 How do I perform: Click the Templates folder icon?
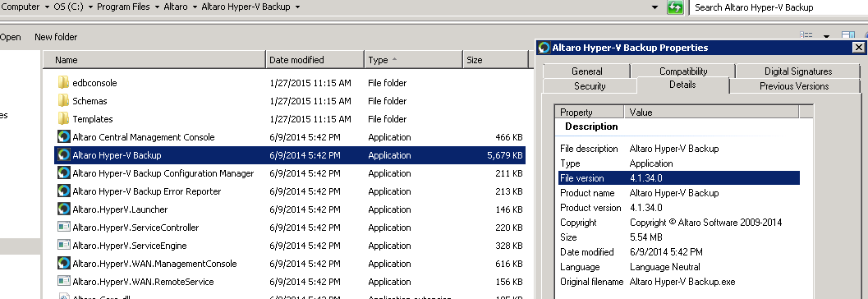coord(64,119)
